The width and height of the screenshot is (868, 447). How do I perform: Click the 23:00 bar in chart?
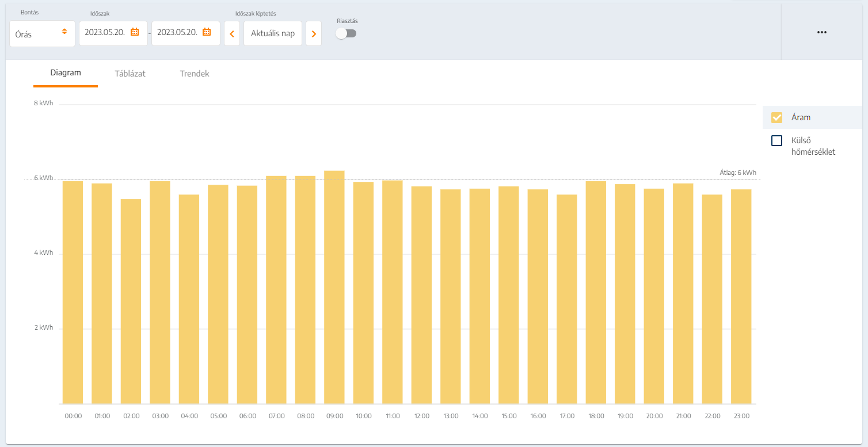pyautogui.click(x=741, y=296)
